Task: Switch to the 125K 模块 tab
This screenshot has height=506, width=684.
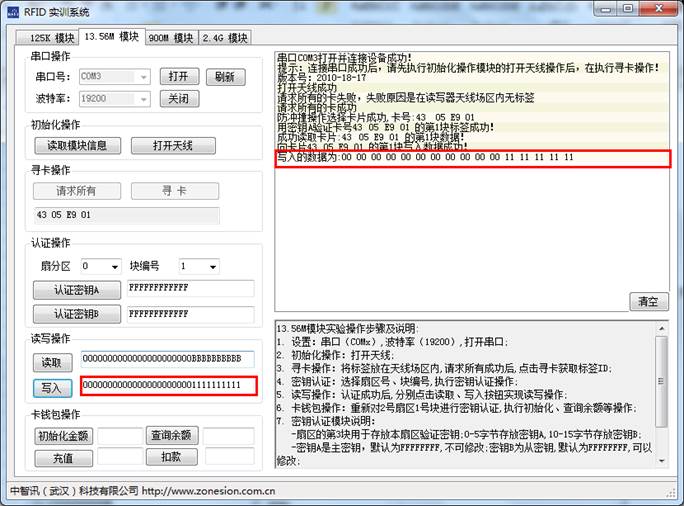Action: pyautogui.click(x=45, y=38)
